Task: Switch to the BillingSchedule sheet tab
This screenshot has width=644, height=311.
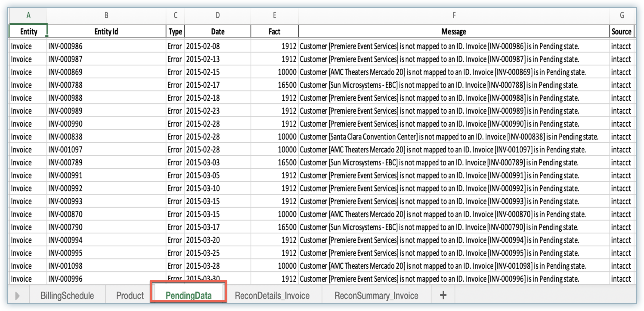Action: [67, 296]
